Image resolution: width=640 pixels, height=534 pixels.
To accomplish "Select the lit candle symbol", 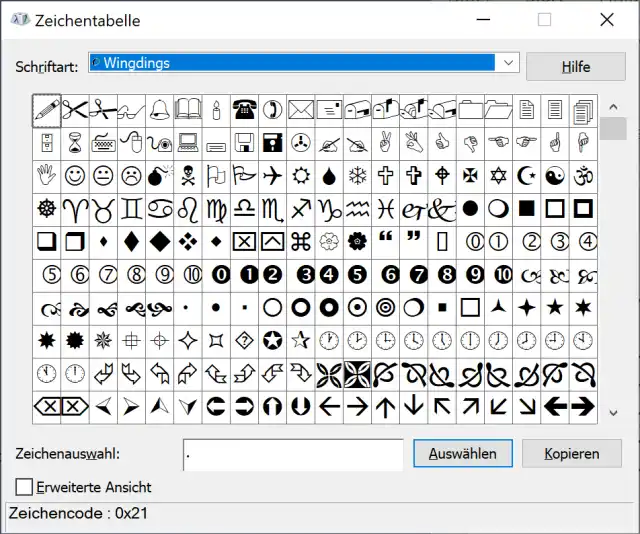I will (215, 110).
